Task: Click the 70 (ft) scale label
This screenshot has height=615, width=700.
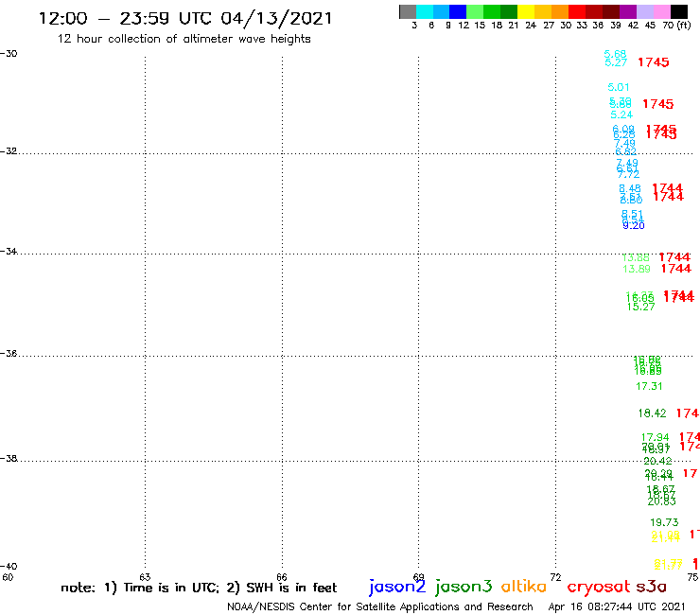Action: click(x=676, y=25)
